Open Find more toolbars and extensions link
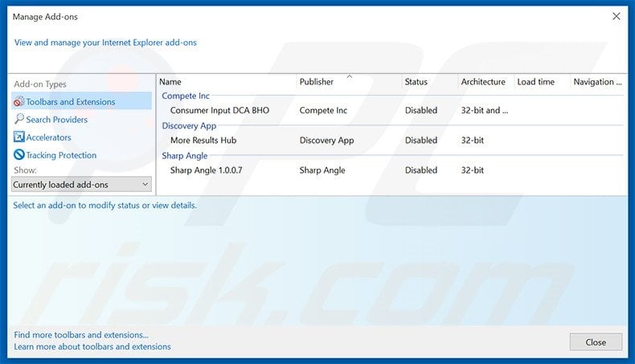The image size is (635, 364). click(x=81, y=335)
